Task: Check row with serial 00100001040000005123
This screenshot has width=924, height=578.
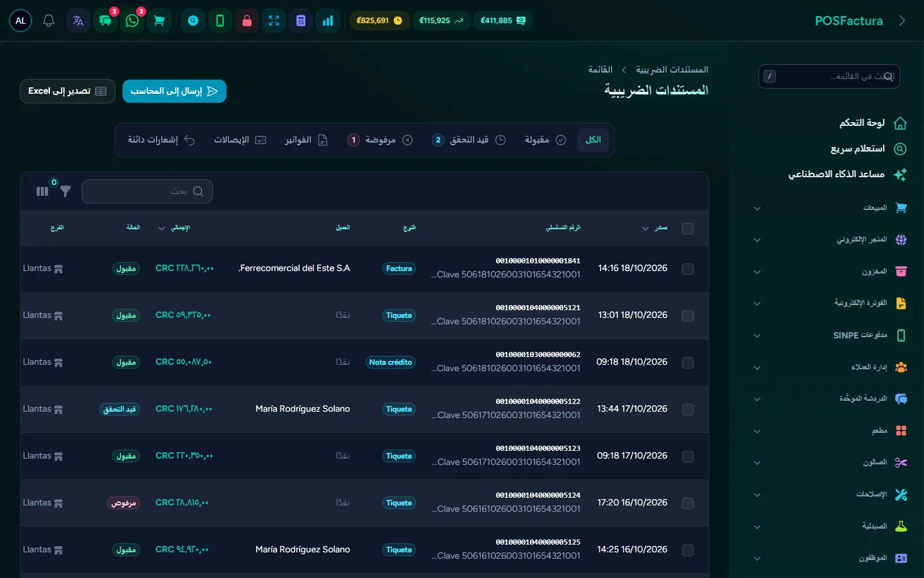Action: click(x=688, y=457)
